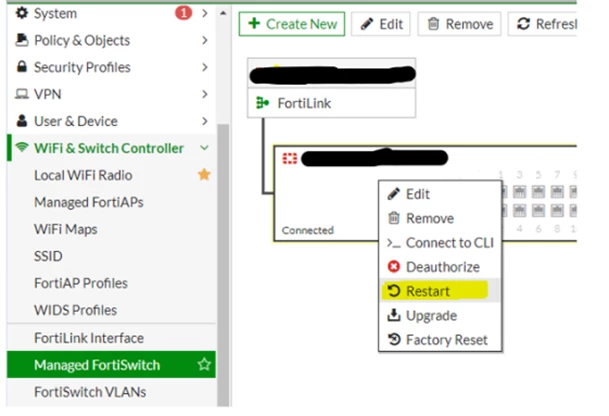
Task: Favorite Managed FortiSwitch with star outline
Action: 204,364
